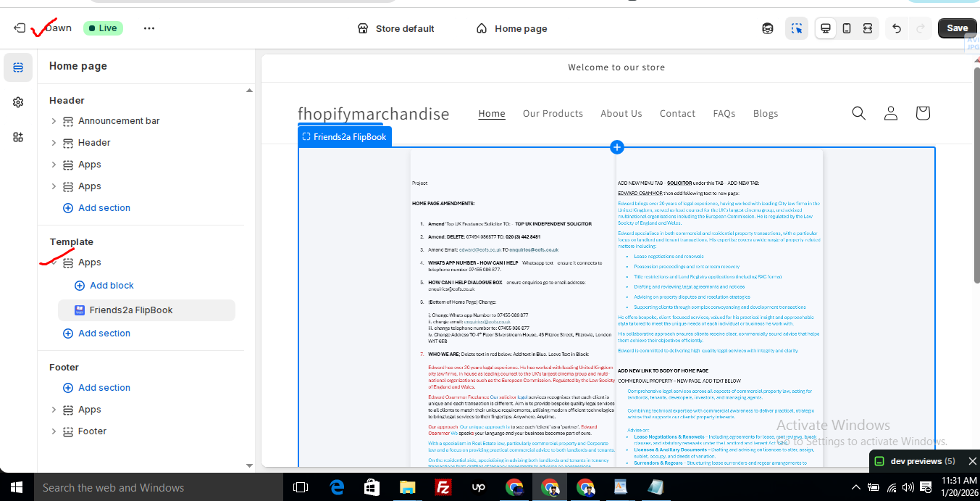Open the Sections panel in sidebar
Viewport: 980px width, 501px height.
click(18, 67)
